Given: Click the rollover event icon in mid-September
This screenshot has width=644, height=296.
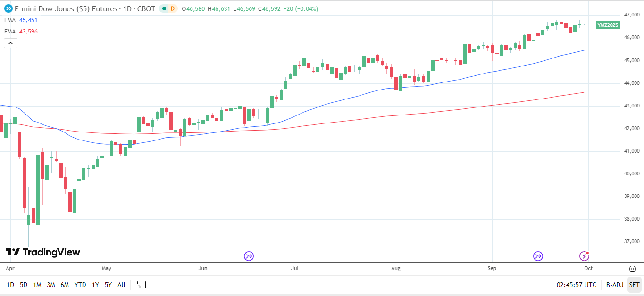Looking at the screenshot, I should tap(538, 256).
